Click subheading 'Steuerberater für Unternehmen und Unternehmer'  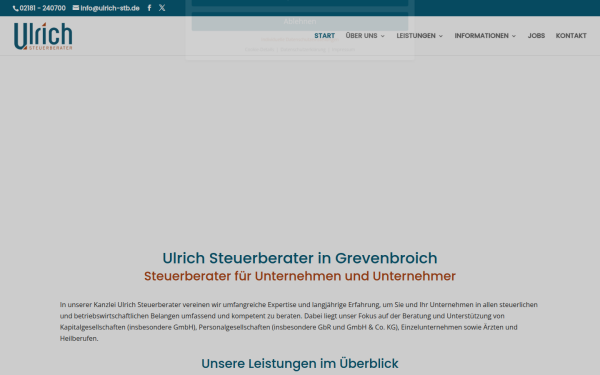[x=300, y=276]
